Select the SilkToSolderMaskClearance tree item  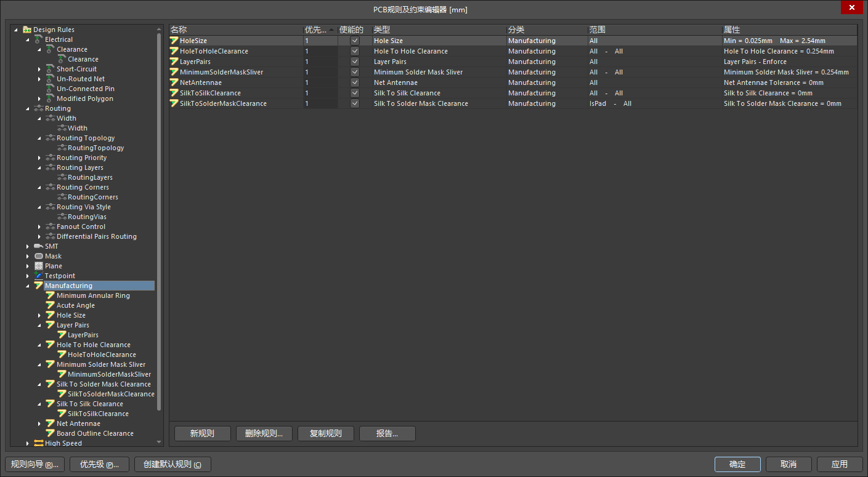[111, 394]
